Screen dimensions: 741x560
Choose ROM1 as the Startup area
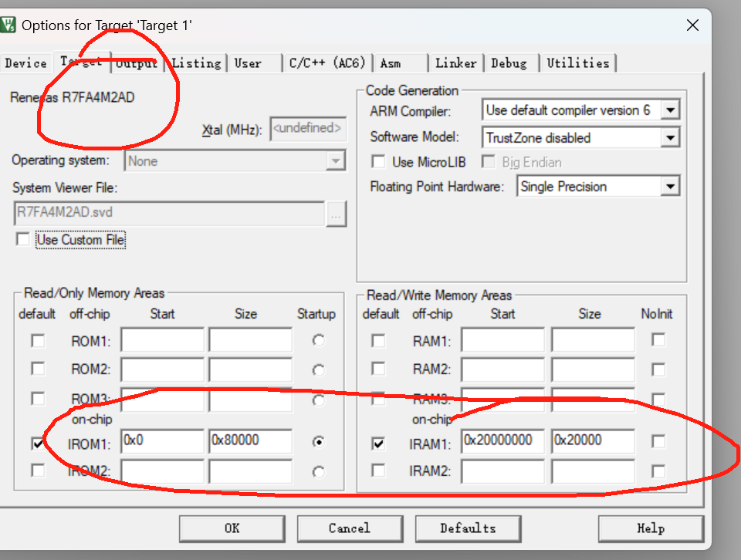(x=319, y=340)
